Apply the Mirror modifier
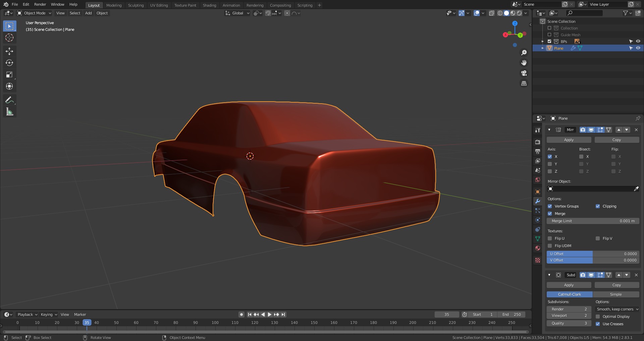This screenshot has height=341, width=644. click(569, 140)
